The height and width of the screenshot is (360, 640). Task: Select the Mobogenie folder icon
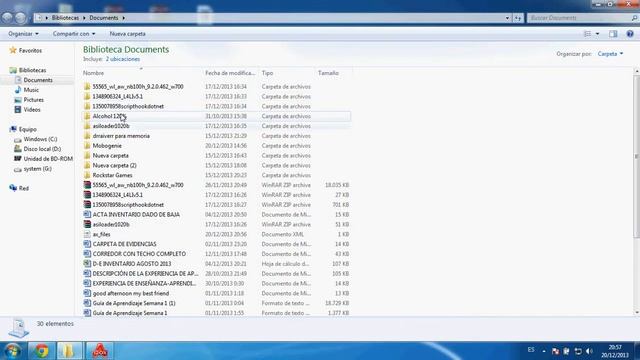[x=87, y=146]
